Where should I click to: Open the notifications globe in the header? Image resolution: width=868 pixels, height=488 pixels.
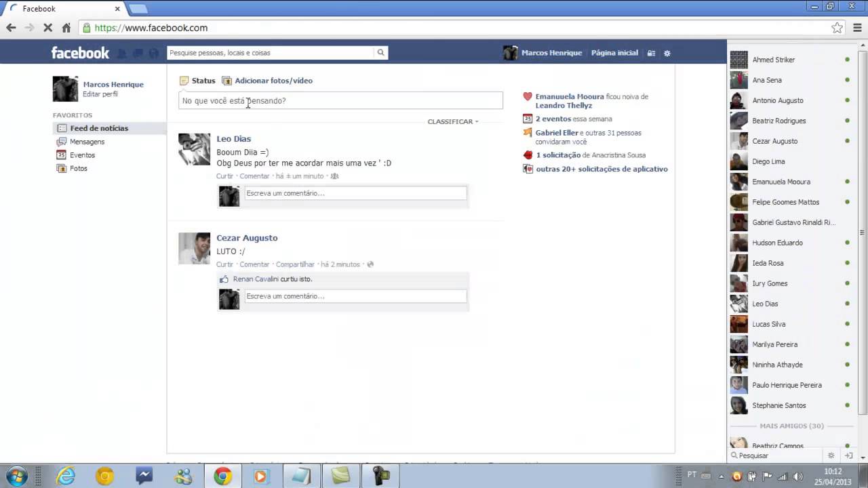point(154,53)
